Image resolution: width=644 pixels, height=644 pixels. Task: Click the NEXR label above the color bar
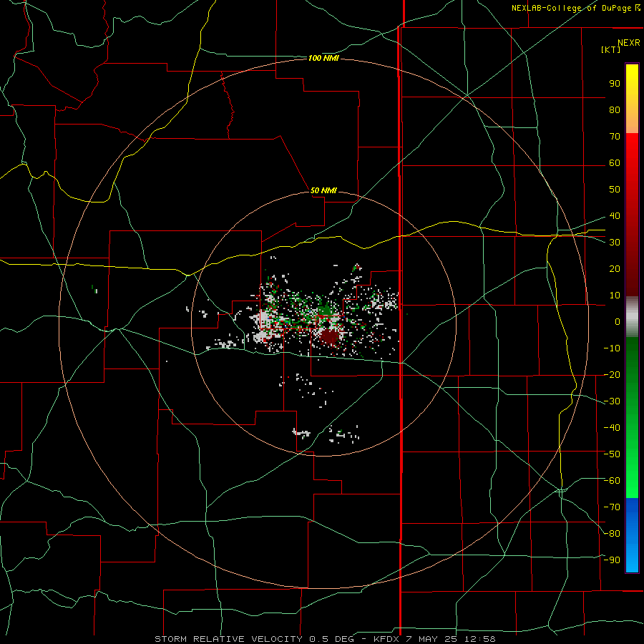[x=628, y=43]
